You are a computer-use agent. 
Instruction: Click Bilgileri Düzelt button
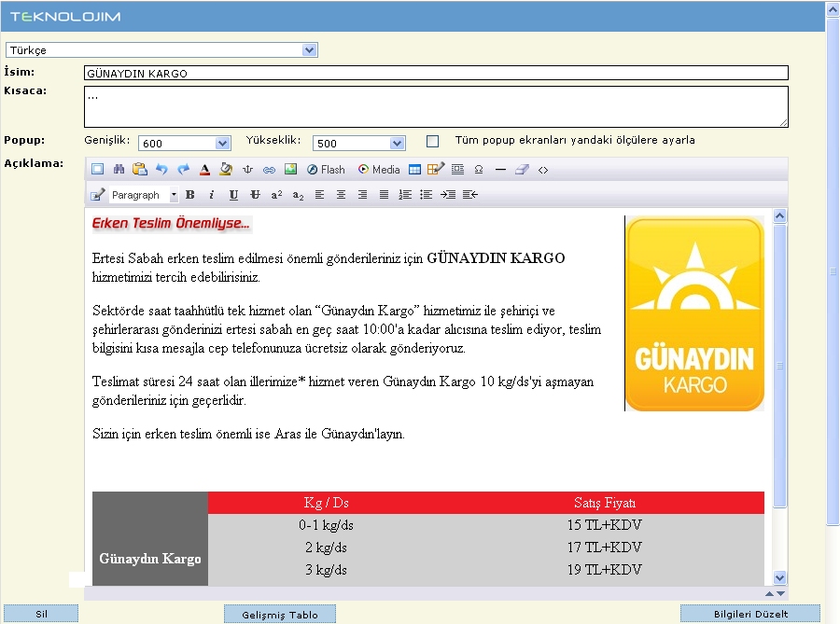pyautogui.click(x=750, y=614)
